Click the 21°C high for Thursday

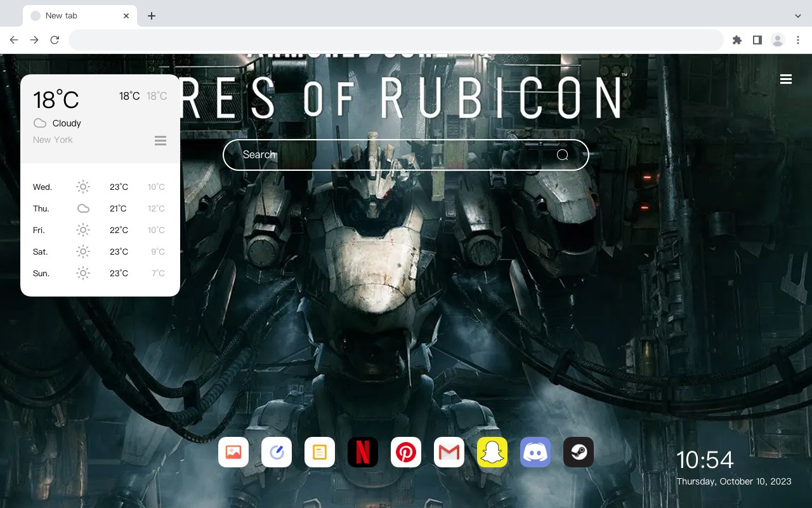click(x=118, y=208)
